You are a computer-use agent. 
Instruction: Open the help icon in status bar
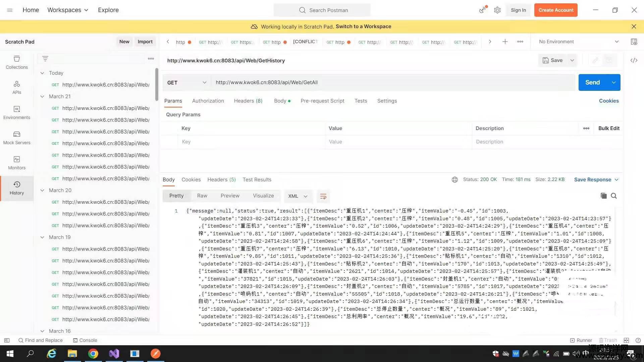point(638,340)
